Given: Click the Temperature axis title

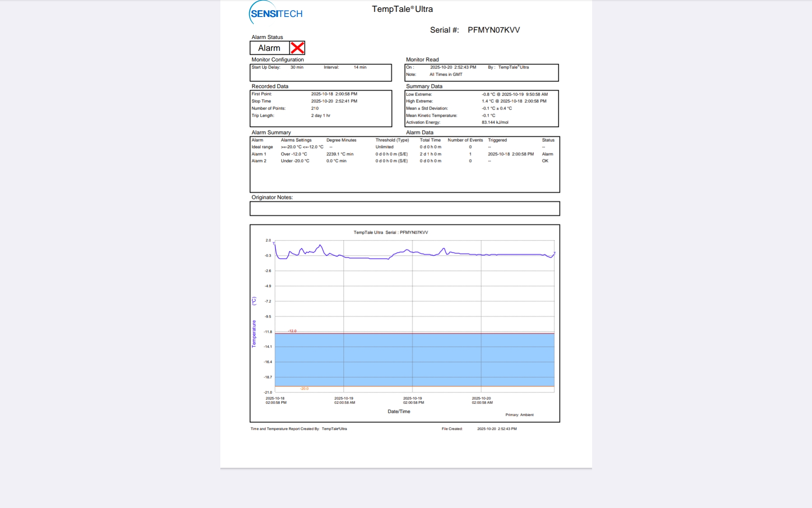Looking at the screenshot, I should tap(254, 334).
